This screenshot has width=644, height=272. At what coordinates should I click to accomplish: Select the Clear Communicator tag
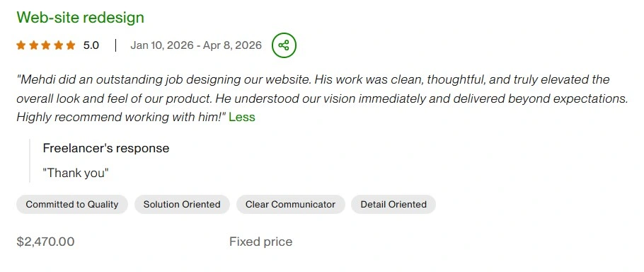click(x=290, y=204)
